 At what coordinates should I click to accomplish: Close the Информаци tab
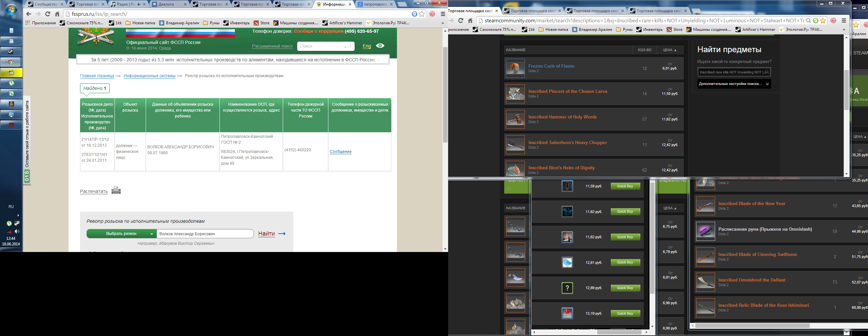350,4
